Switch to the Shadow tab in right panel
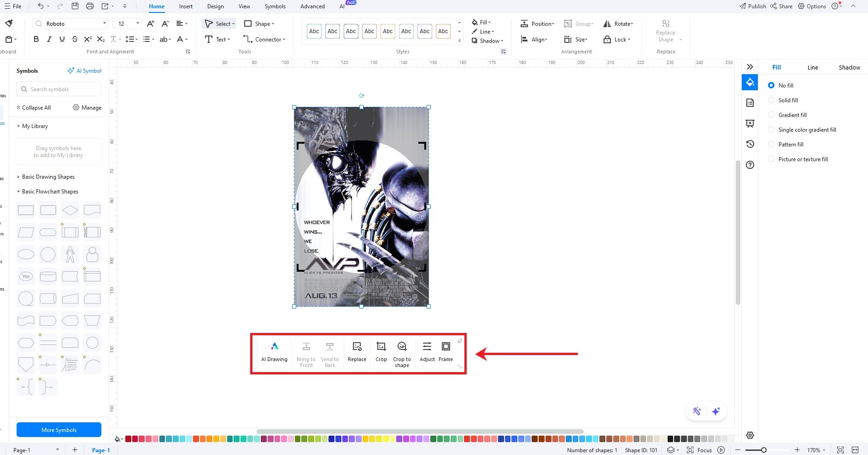 [849, 67]
